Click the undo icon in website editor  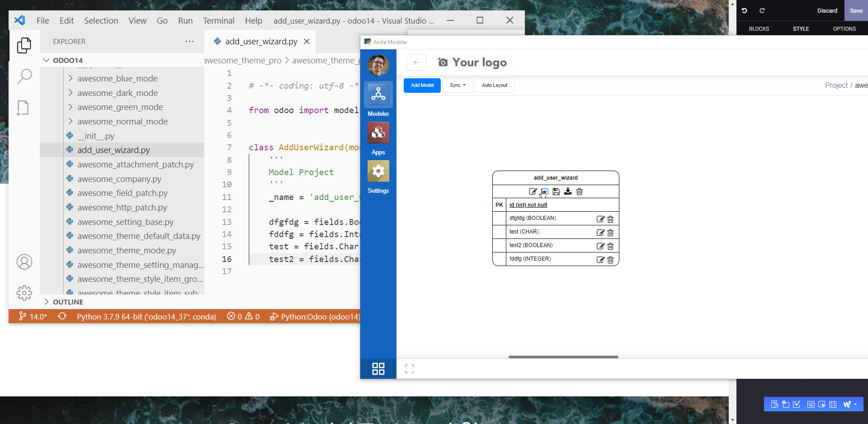[x=744, y=10]
